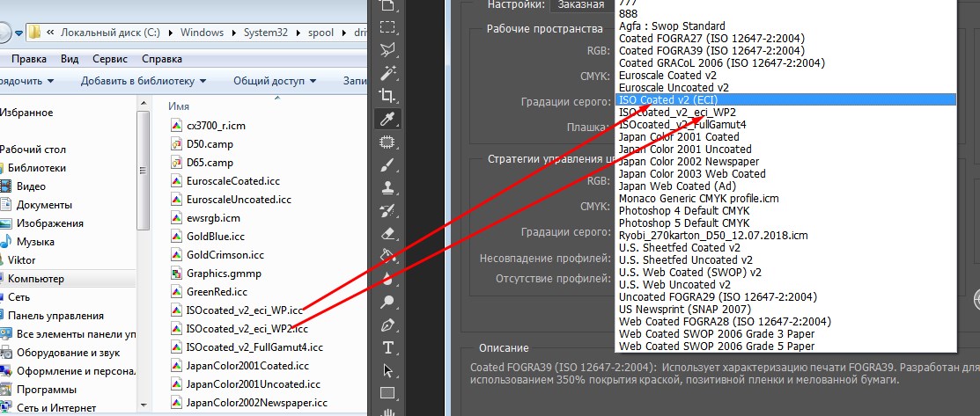Select the Eraser tool
Viewport: 980px width, 416px height.
pos(387,233)
